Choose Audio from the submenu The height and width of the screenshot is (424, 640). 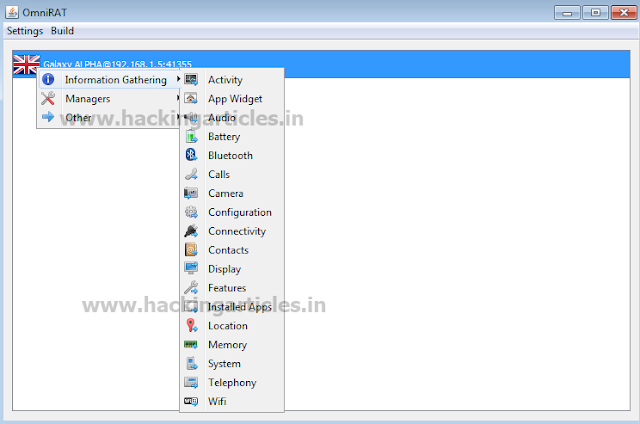[232, 118]
